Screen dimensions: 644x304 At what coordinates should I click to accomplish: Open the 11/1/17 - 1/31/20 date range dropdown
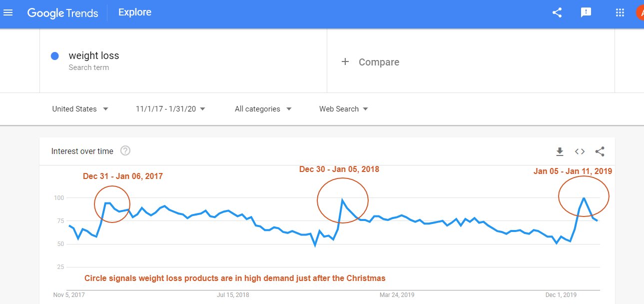170,109
